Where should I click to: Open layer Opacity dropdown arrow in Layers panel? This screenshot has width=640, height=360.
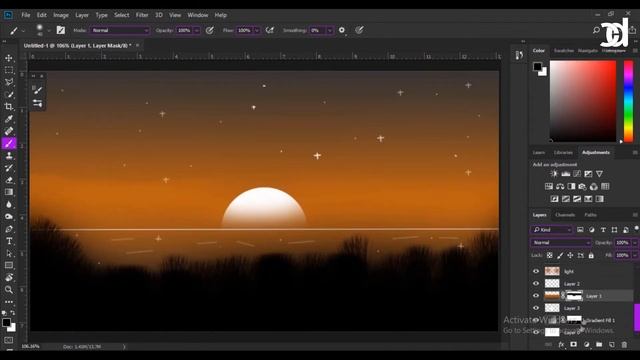(x=635, y=242)
